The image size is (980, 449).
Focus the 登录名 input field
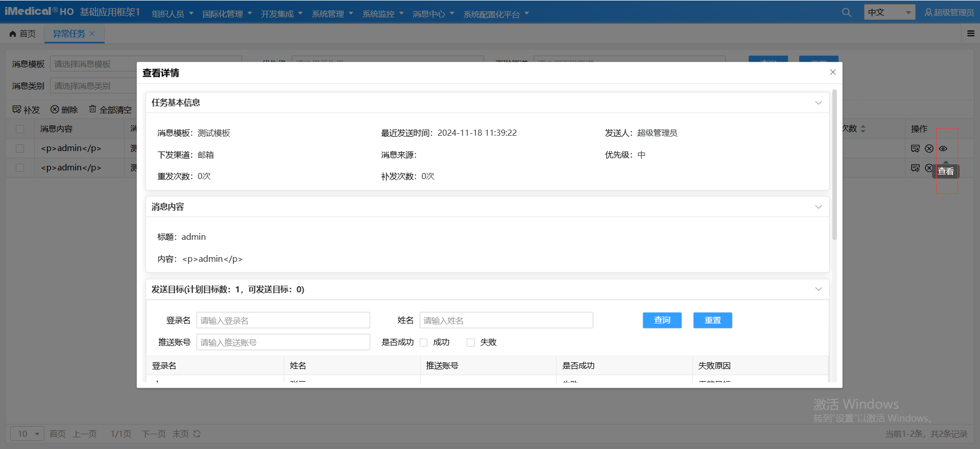click(283, 320)
